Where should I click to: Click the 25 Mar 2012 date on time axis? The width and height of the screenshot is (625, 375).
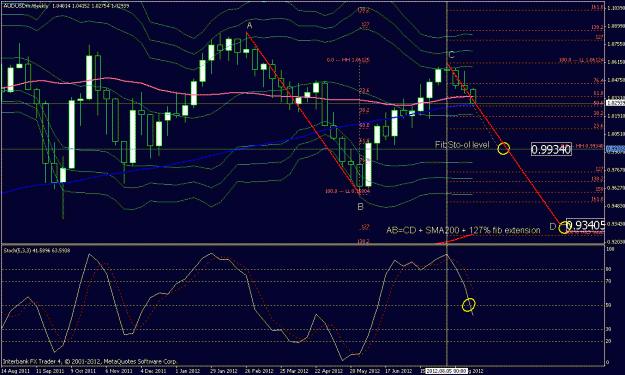[x=294, y=371]
